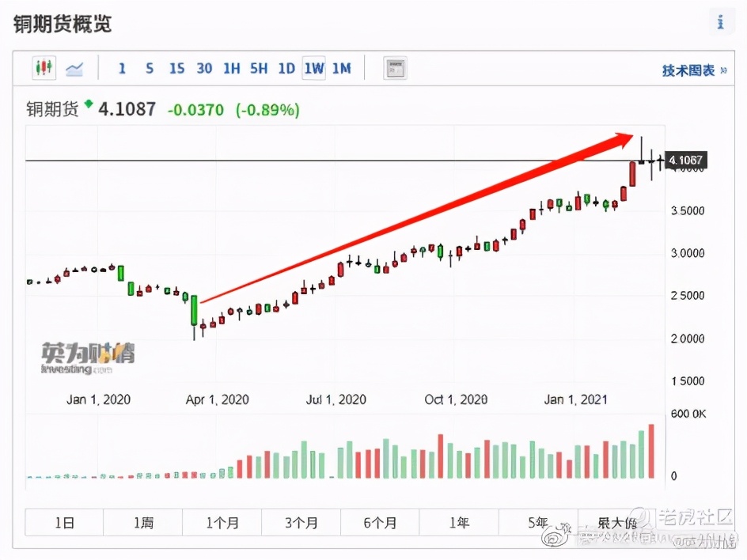Screen dimensions: 747x560
Task: Choose the 1日 time range
Action: coord(64,523)
